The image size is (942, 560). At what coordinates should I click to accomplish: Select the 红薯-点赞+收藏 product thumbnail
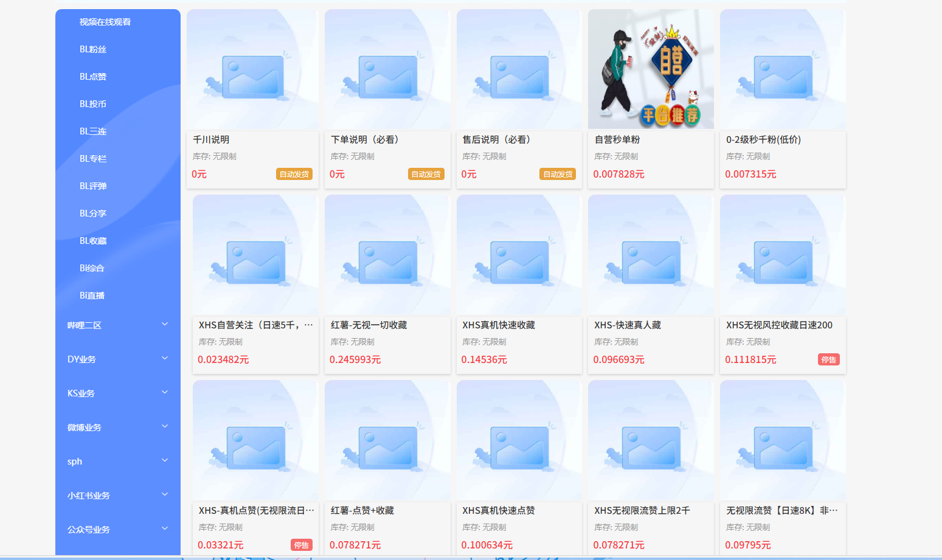click(387, 440)
